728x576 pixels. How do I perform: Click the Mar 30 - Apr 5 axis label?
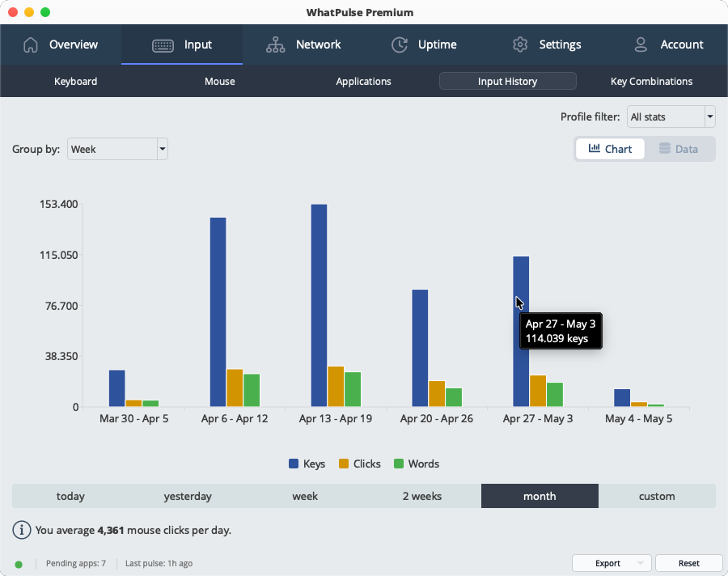[x=133, y=418]
